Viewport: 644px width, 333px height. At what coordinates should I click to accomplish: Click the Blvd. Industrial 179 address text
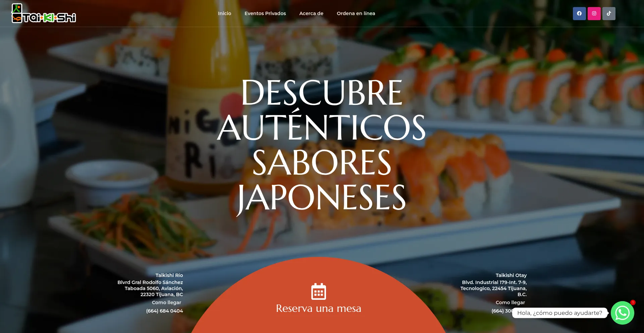[x=493, y=288]
